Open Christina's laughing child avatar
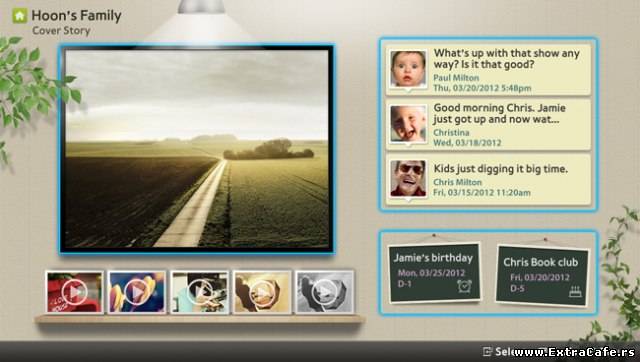The image size is (640, 362). 408,124
